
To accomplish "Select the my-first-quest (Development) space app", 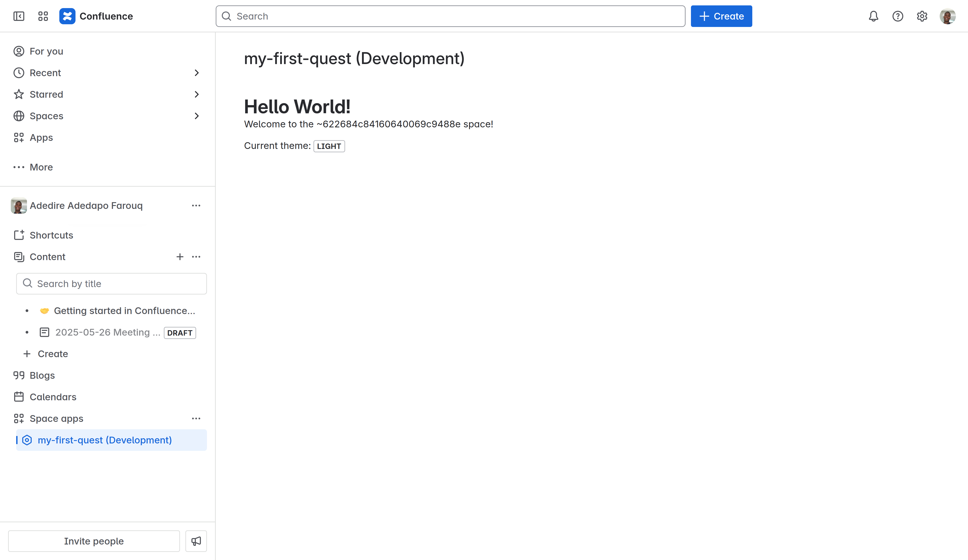I will 104,440.
